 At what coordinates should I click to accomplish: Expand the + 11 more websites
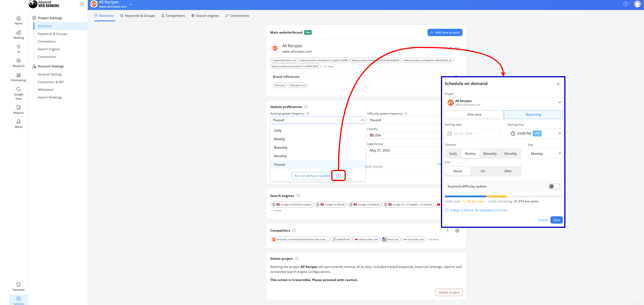pyautogui.click(x=328, y=67)
